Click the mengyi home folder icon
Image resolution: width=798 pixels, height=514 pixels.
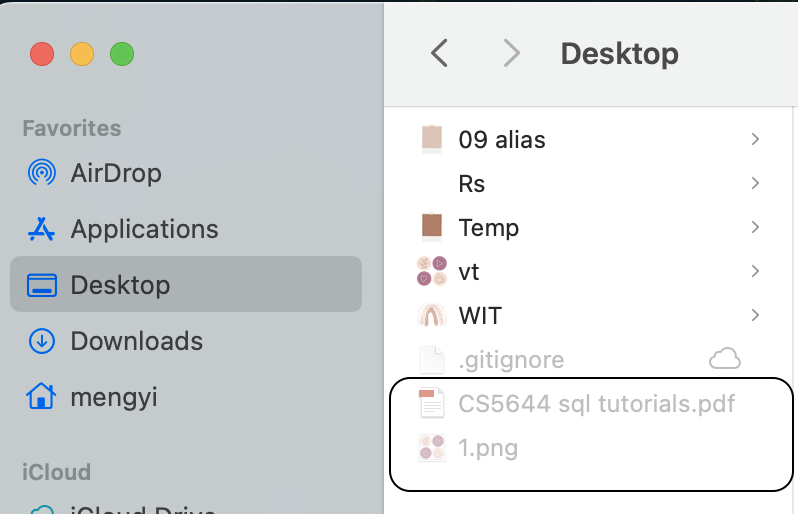coord(41,397)
